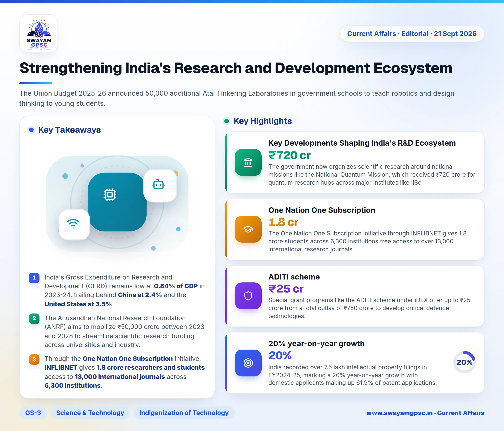Click the blue underline bar below the headline

pyautogui.click(x=35, y=83)
